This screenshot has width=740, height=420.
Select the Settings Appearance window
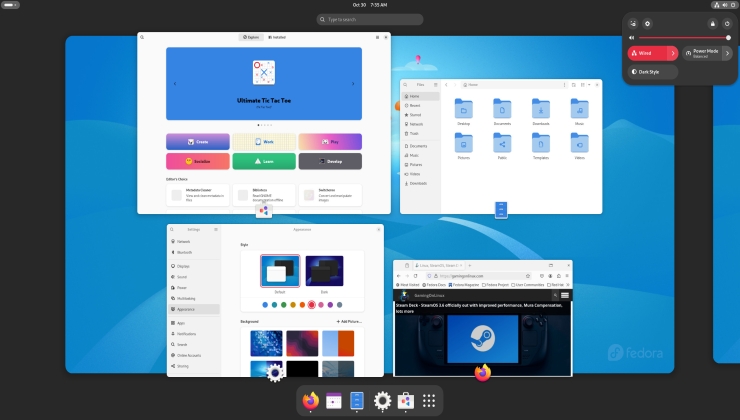tap(273, 300)
